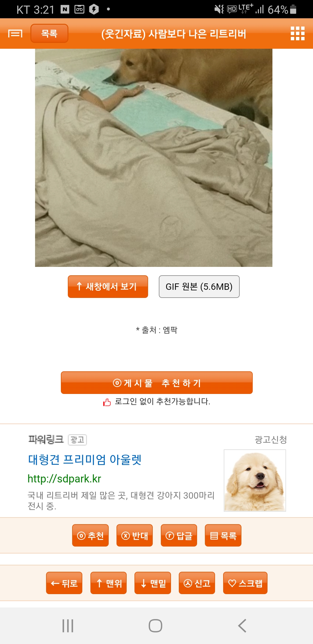Open the 대형견 프리미엄 아울렛 ad link
Screen dimensions: 313x644
tap(85, 460)
